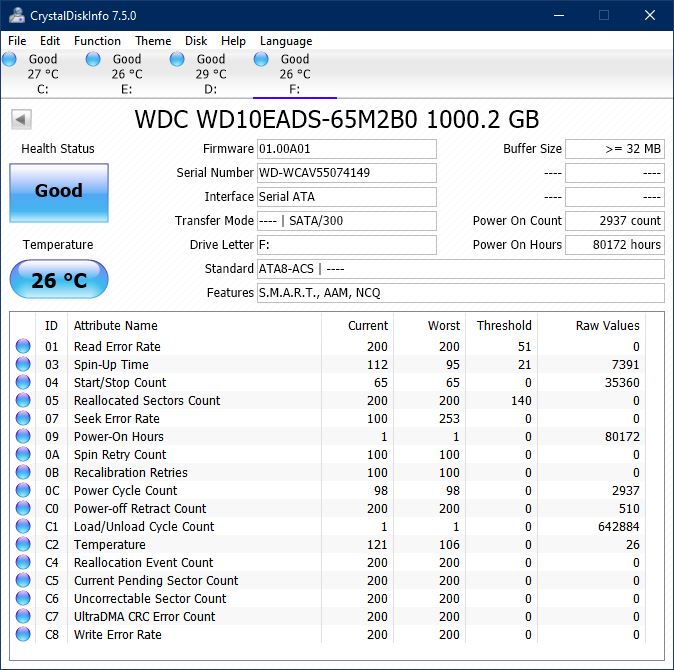Click the Interface field Serial ATA
The width and height of the screenshot is (674, 670).
click(346, 197)
